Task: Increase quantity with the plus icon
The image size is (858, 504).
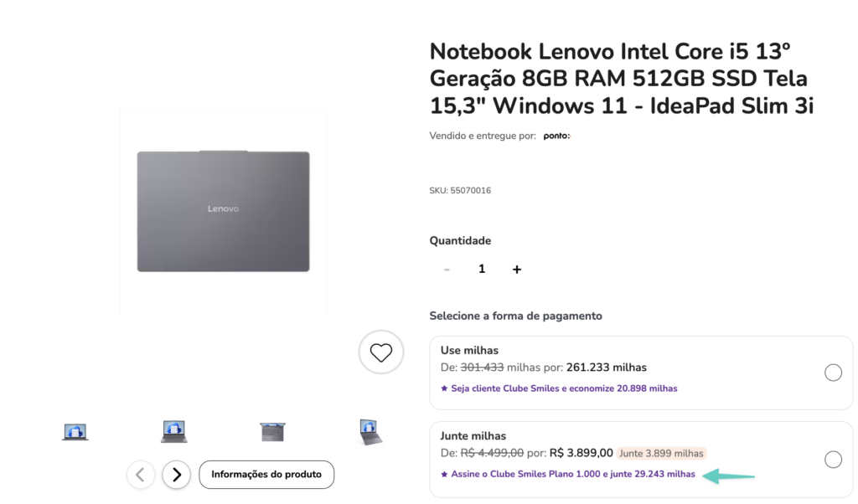Action: coord(517,269)
